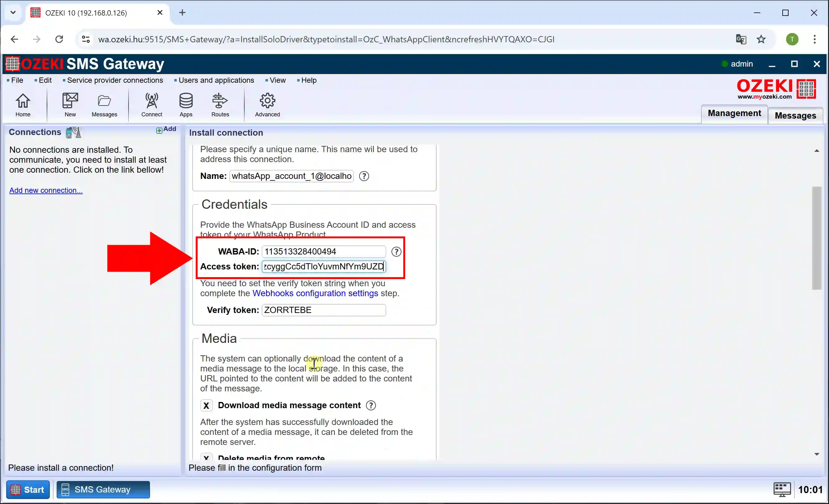Open the profile avatar T in Chrome
Screen dimensions: 829x504
[792, 40]
